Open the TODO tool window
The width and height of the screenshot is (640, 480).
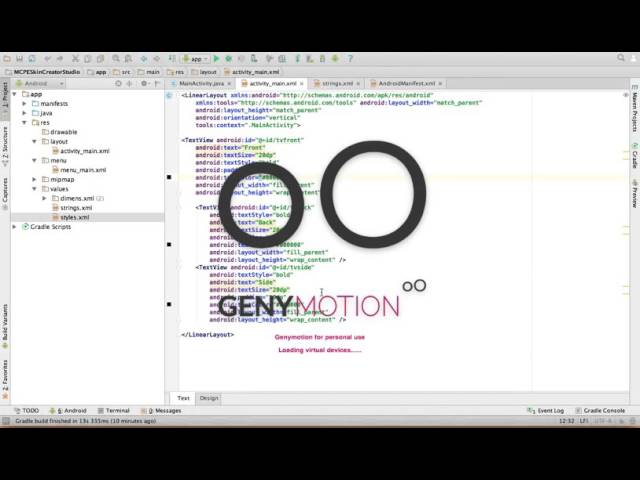click(27, 411)
